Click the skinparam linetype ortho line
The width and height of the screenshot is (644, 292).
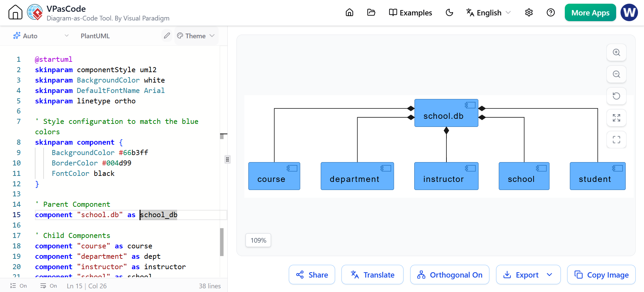[x=85, y=101]
